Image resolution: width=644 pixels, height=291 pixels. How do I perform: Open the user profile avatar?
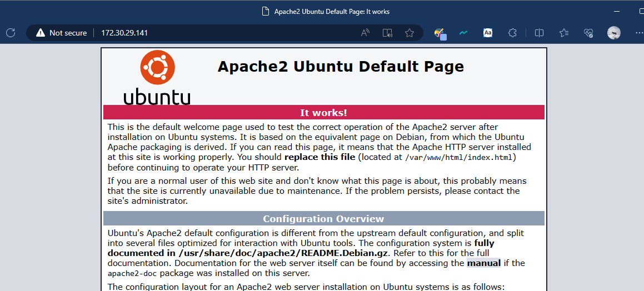(x=613, y=33)
